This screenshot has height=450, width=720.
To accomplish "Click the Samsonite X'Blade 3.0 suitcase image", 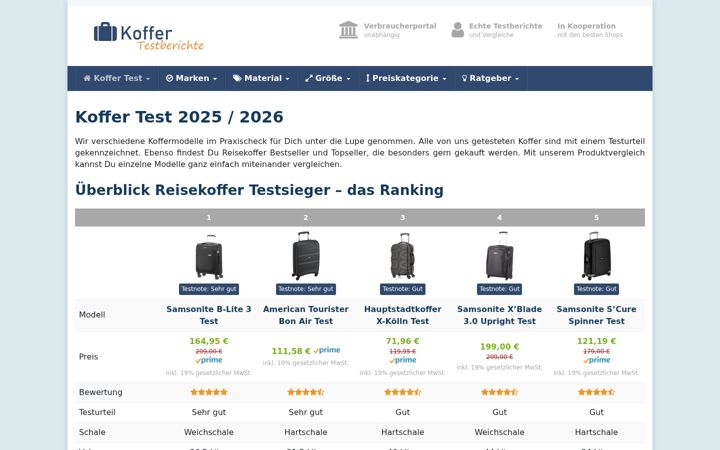I will click(500, 256).
